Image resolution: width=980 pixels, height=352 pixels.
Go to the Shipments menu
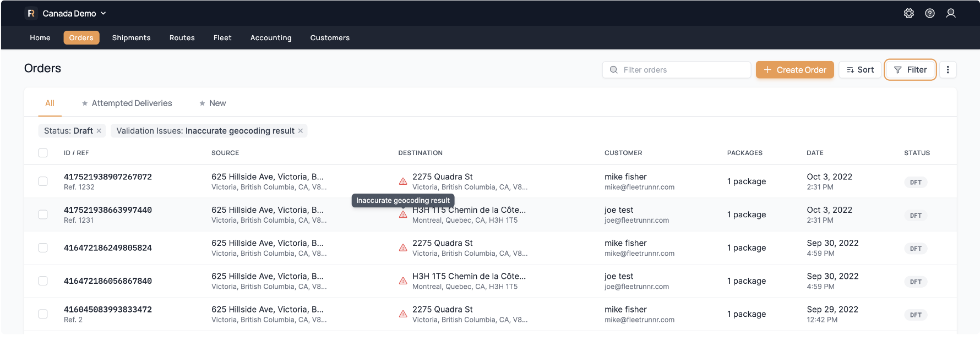pyautogui.click(x=131, y=38)
